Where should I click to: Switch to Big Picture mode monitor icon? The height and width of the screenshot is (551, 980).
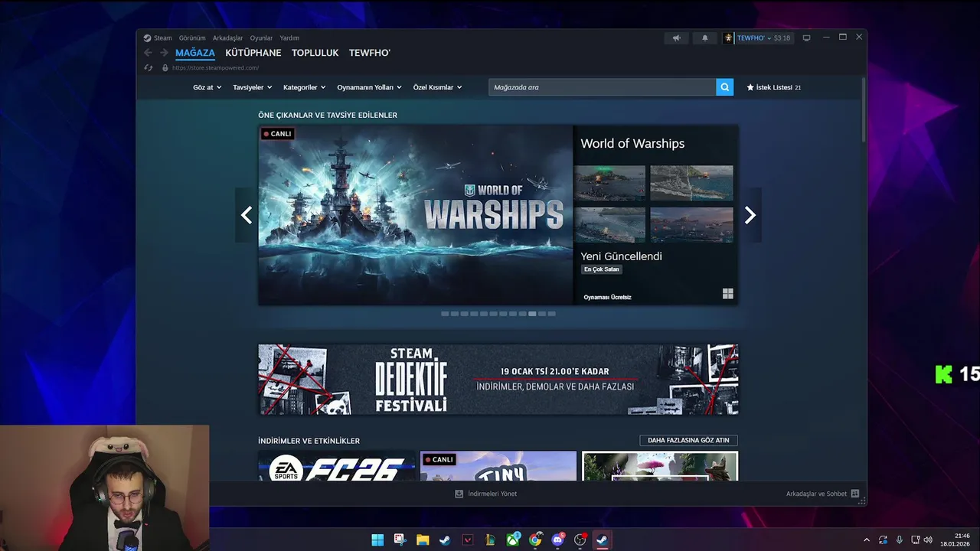coord(806,37)
